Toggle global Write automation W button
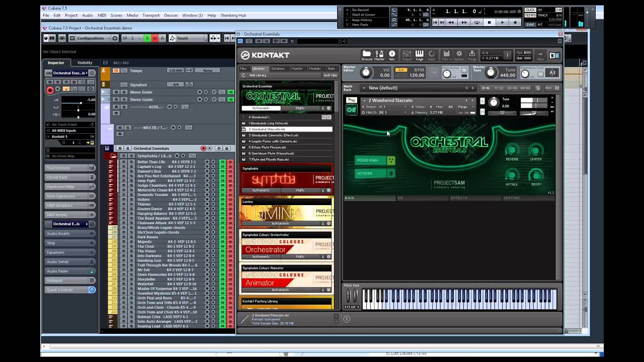Image resolution: width=644 pixels, height=362 pixels. pos(154,38)
